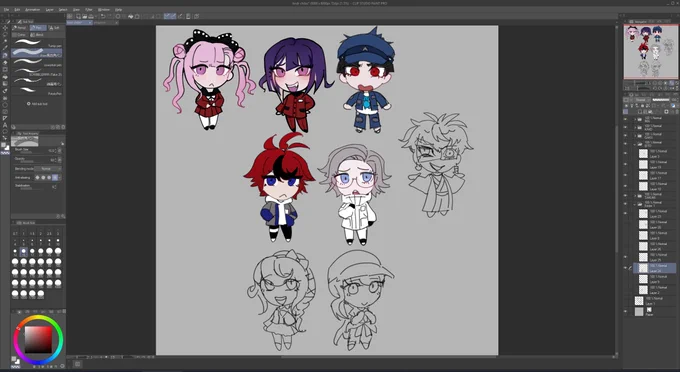Close the second document tab
The width and height of the screenshot is (680, 372).
tap(116, 23)
